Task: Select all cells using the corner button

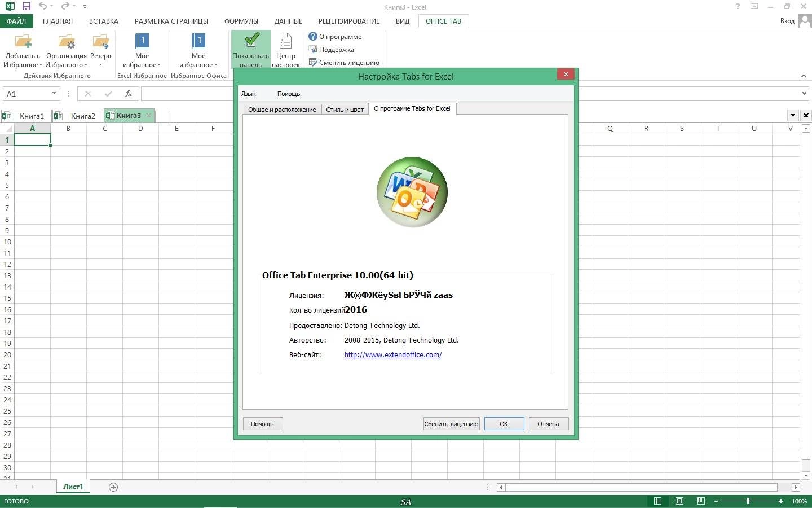Action: tap(7, 129)
